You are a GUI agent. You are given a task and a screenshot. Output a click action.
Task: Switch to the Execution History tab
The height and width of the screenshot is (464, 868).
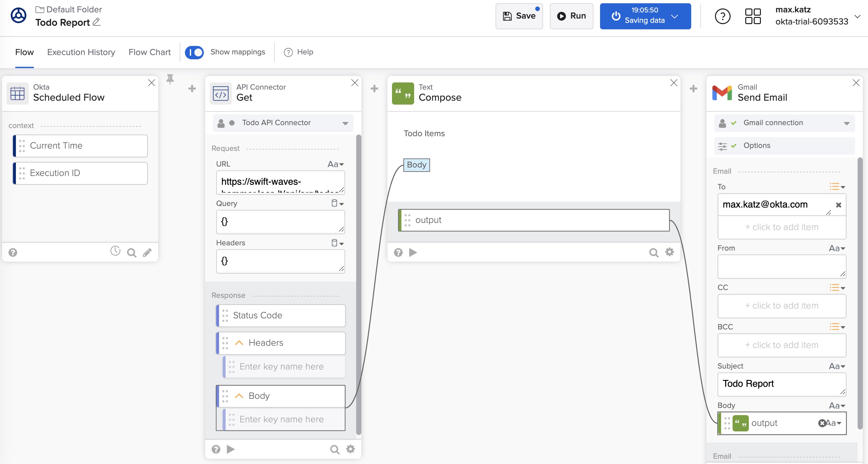click(x=81, y=52)
